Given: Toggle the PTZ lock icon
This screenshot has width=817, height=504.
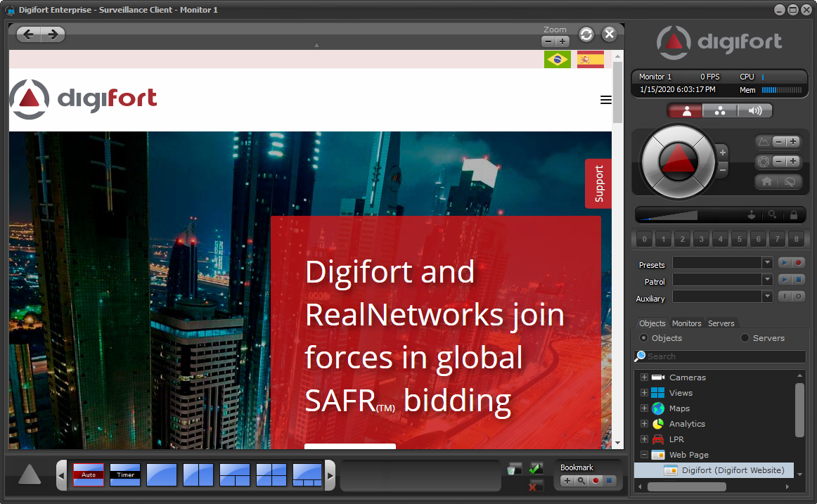Looking at the screenshot, I should (794, 214).
